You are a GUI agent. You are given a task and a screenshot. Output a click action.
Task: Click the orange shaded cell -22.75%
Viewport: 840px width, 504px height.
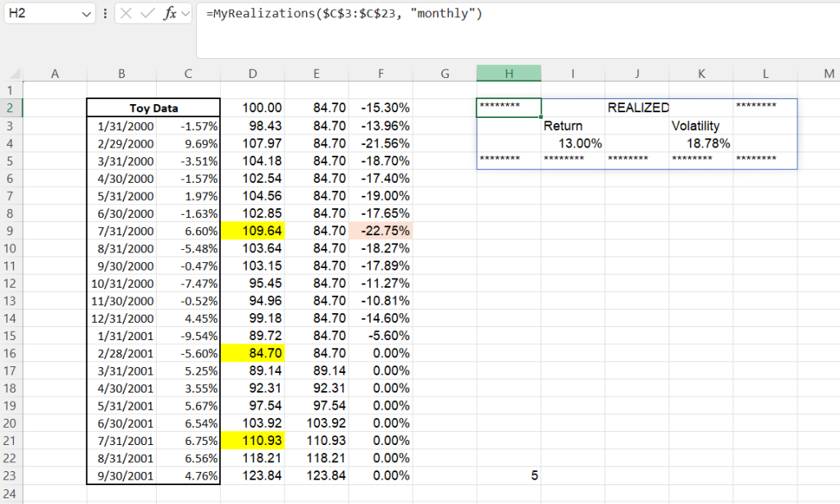point(381,231)
